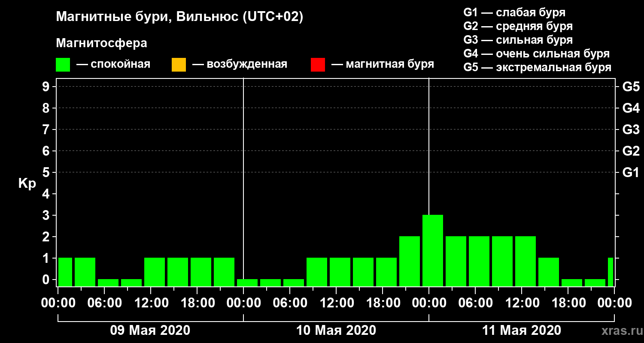
Task: Click the 'G5' right-axis label
Action: coord(631,87)
